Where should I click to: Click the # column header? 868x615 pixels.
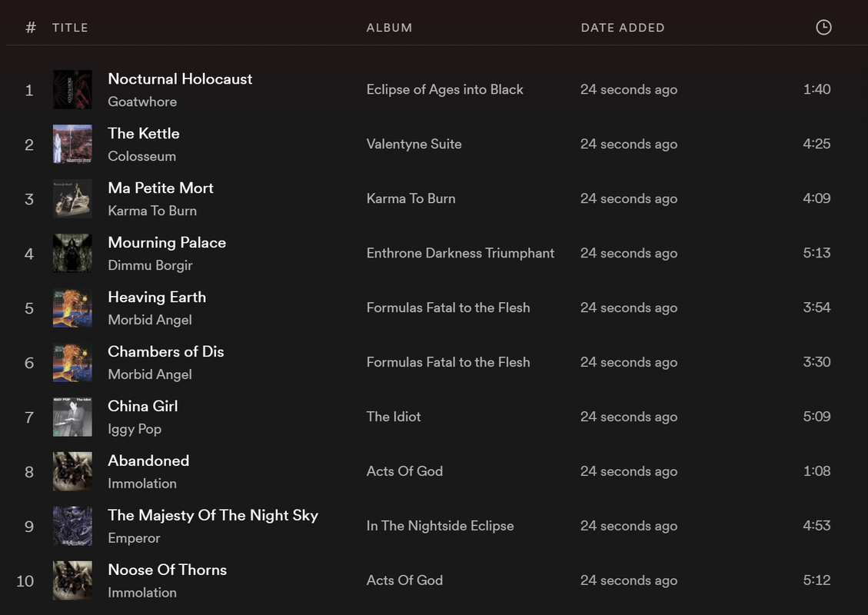(31, 28)
